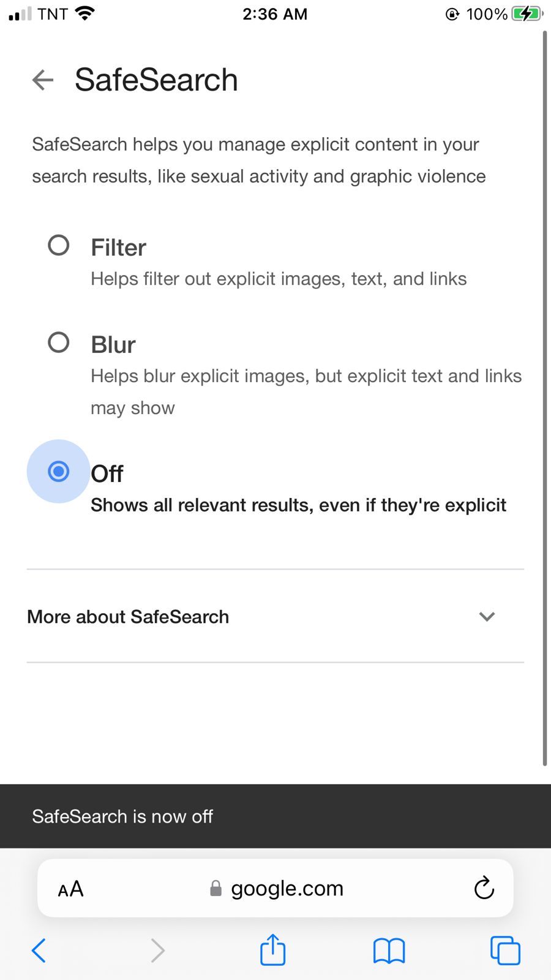Expand the More about SafeSearch section

pos(487,617)
